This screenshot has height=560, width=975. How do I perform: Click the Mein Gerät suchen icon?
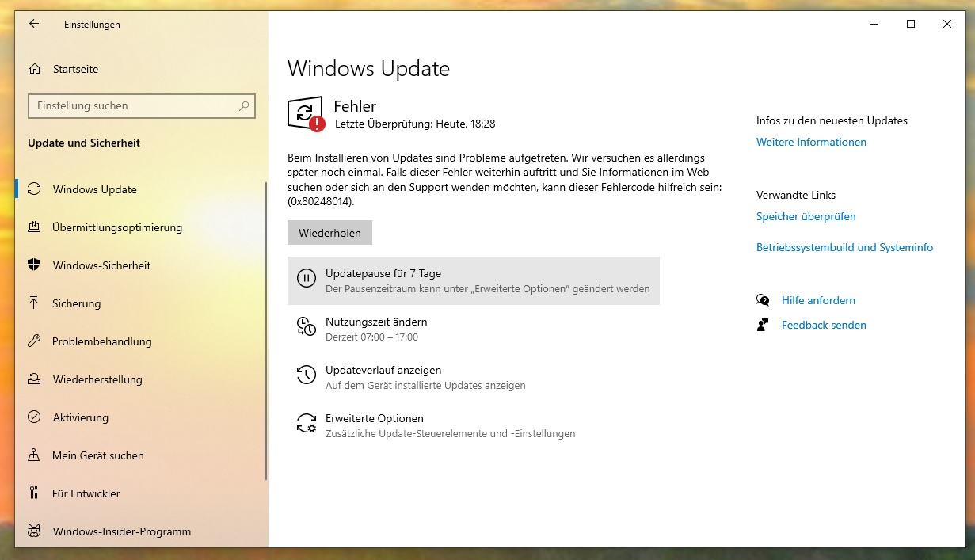(34, 455)
